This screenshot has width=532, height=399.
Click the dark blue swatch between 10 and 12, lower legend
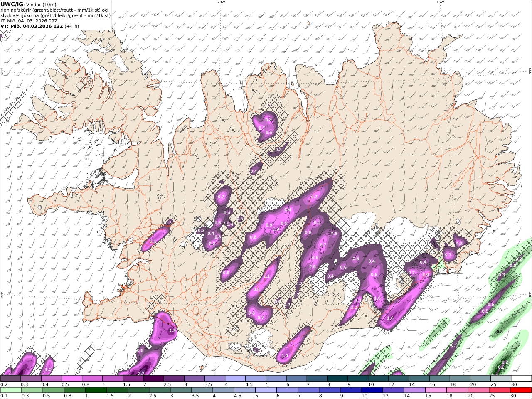[372, 390]
